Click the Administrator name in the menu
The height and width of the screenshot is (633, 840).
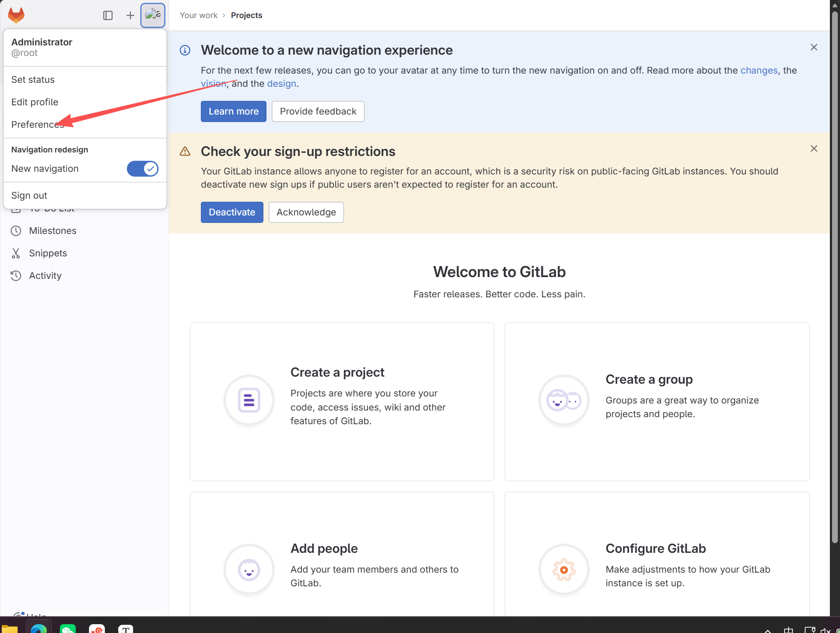tap(42, 42)
